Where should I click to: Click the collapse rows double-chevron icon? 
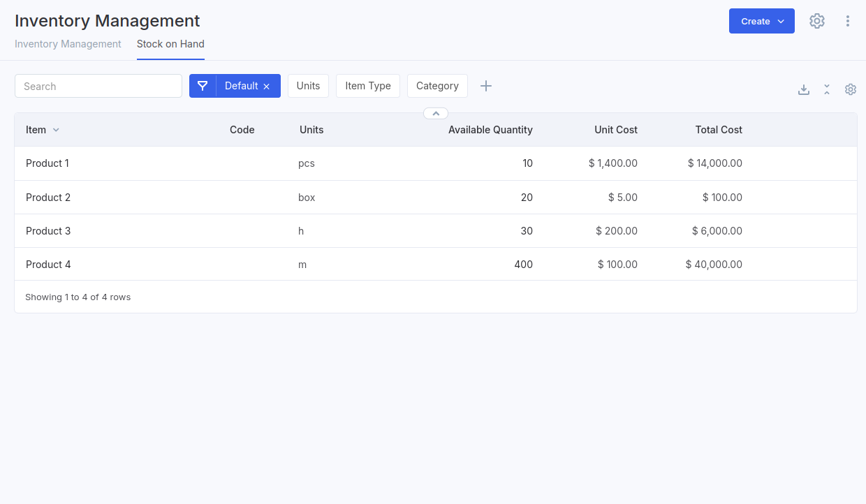pyautogui.click(x=827, y=89)
